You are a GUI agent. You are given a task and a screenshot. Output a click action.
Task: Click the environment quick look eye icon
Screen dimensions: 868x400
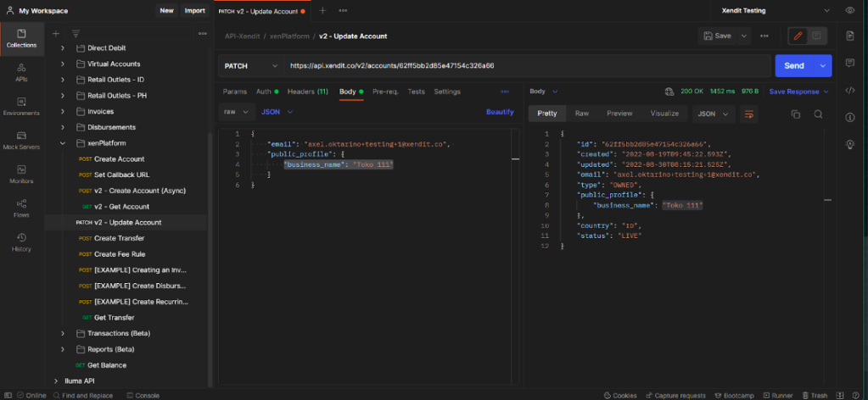tap(849, 10)
